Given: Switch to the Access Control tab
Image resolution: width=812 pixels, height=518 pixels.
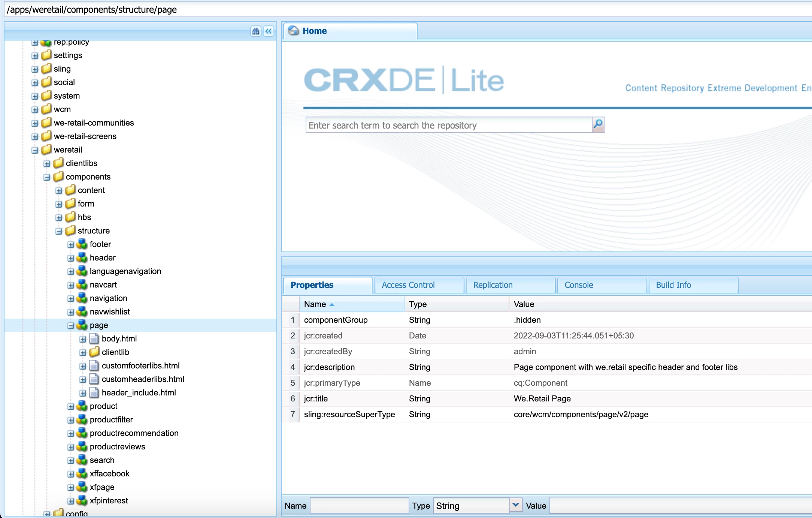Looking at the screenshot, I should [x=408, y=285].
